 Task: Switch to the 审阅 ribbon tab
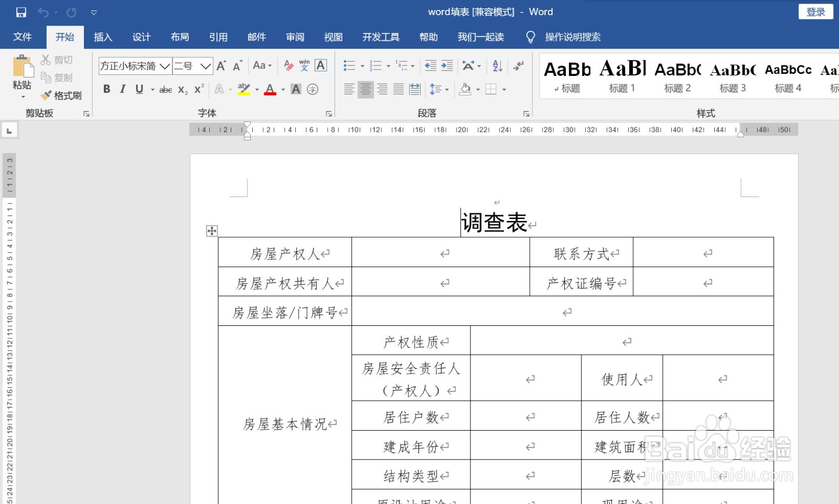point(295,37)
